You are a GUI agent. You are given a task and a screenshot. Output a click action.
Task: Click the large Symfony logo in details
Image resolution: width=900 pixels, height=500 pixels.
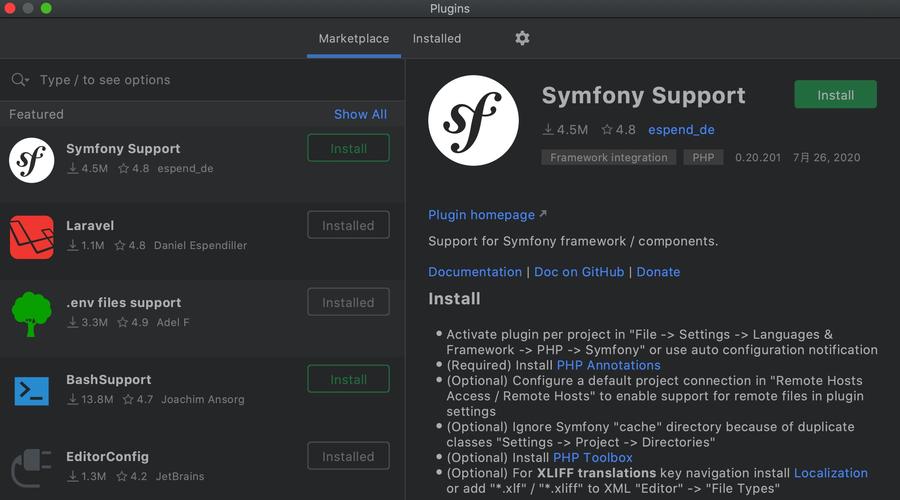[473, 121]
